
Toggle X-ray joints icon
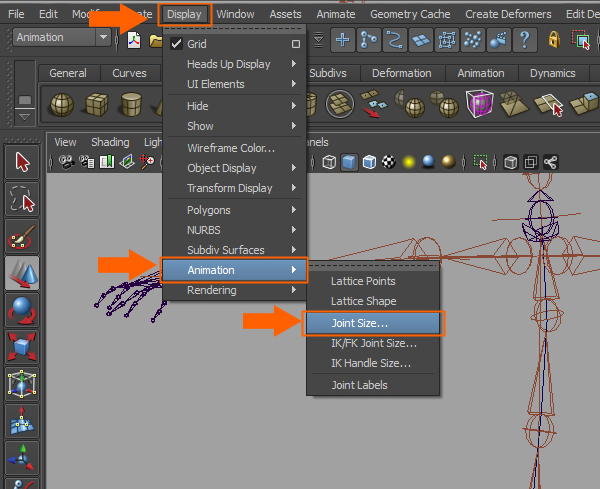pos(550,162)
